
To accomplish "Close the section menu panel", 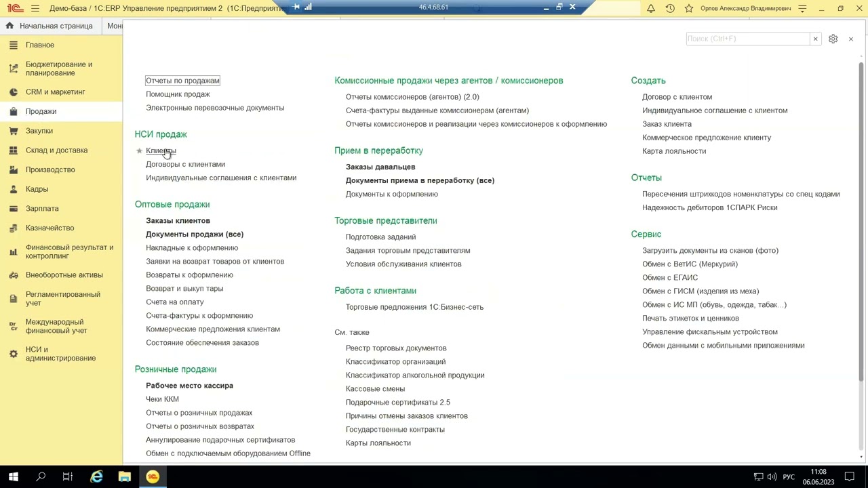I will coord(851,39).
